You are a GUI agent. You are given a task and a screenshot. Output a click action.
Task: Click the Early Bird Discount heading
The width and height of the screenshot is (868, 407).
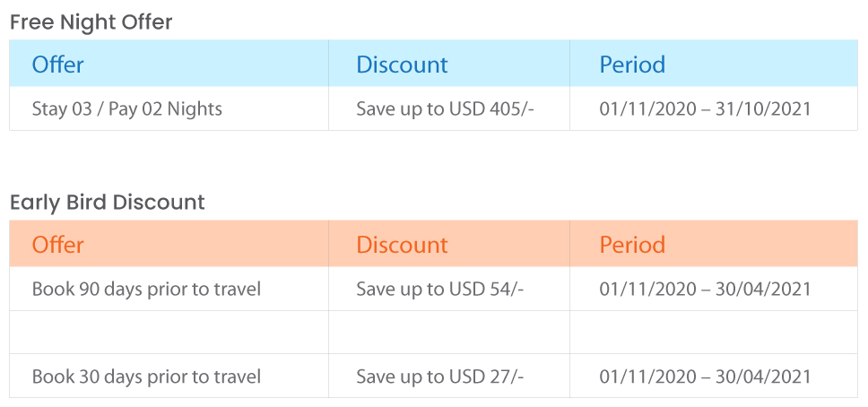108,202
